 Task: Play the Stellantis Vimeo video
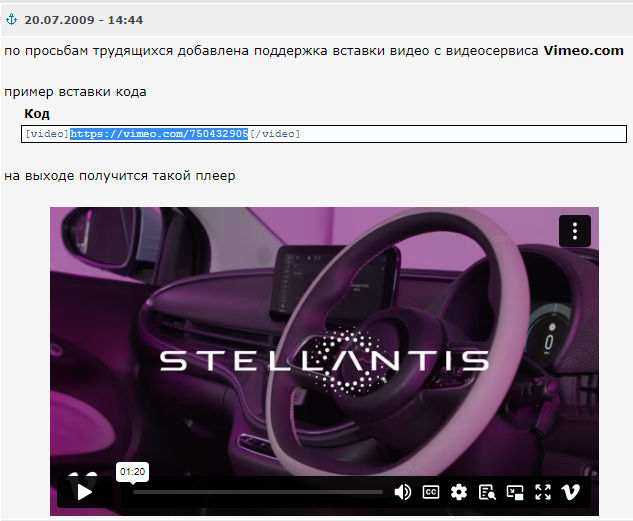tap(84, 492)
